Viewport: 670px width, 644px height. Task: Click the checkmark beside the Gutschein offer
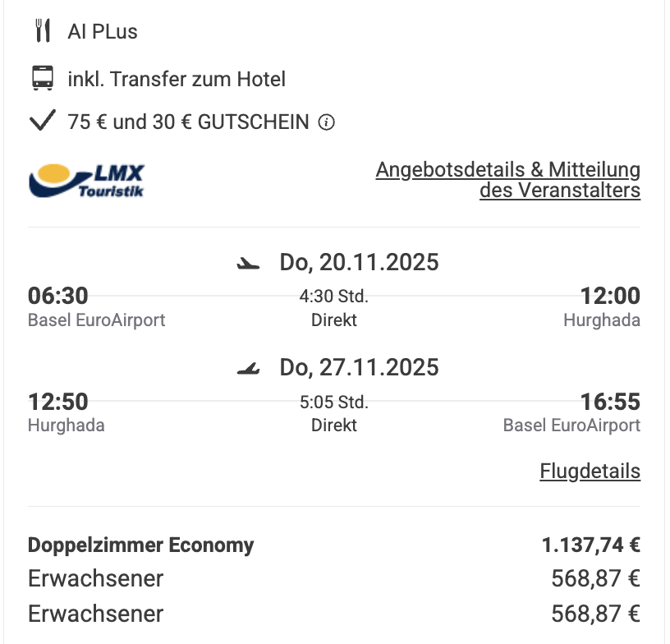pos(43,120)
